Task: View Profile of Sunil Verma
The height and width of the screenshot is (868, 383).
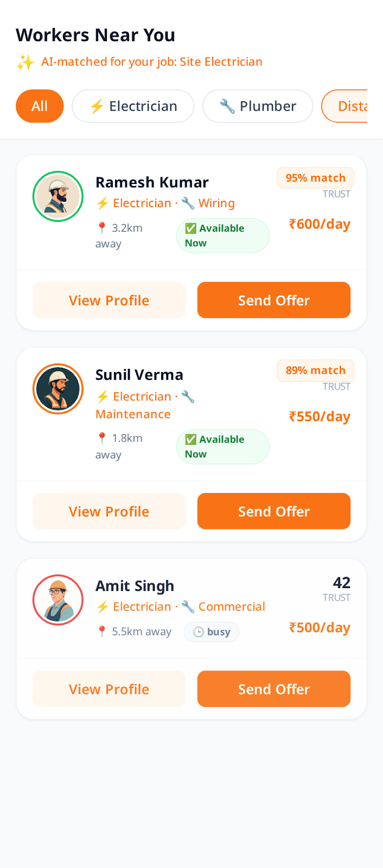Action: click(x=109, y=511)
